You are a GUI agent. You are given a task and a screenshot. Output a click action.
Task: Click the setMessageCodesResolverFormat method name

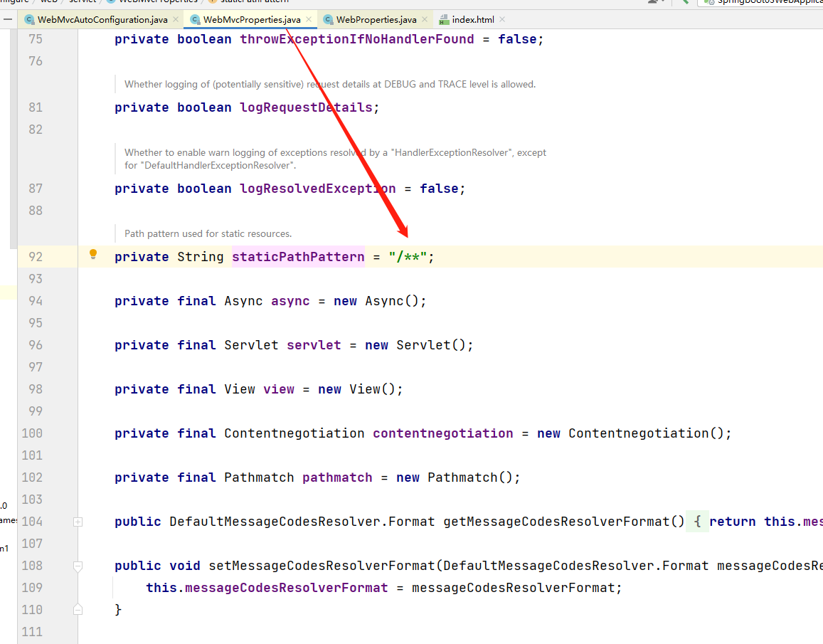tap(322, 566)
